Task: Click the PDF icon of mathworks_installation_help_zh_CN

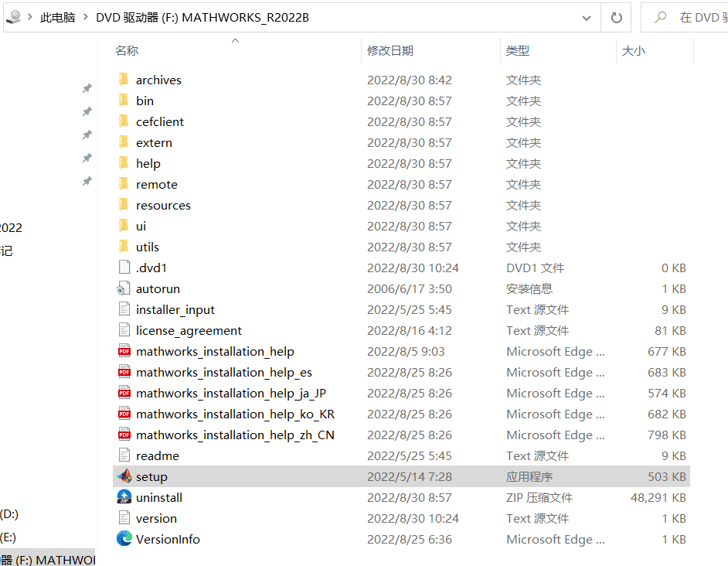Action: pos(124,435)
